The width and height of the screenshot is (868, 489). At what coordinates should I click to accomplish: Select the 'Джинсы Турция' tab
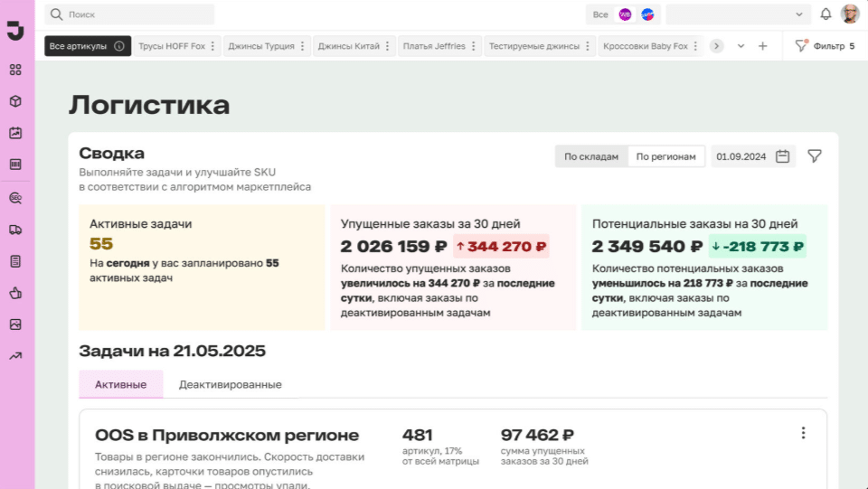coord(267,46)
